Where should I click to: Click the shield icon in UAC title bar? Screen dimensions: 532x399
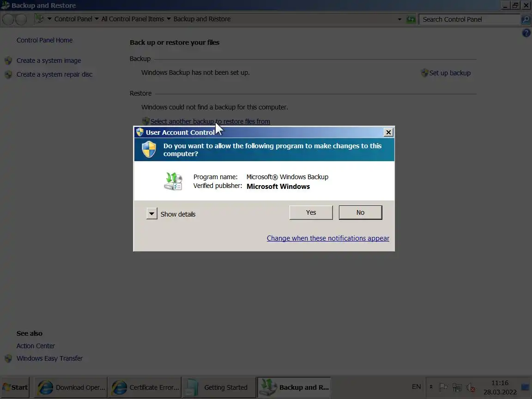140,132
